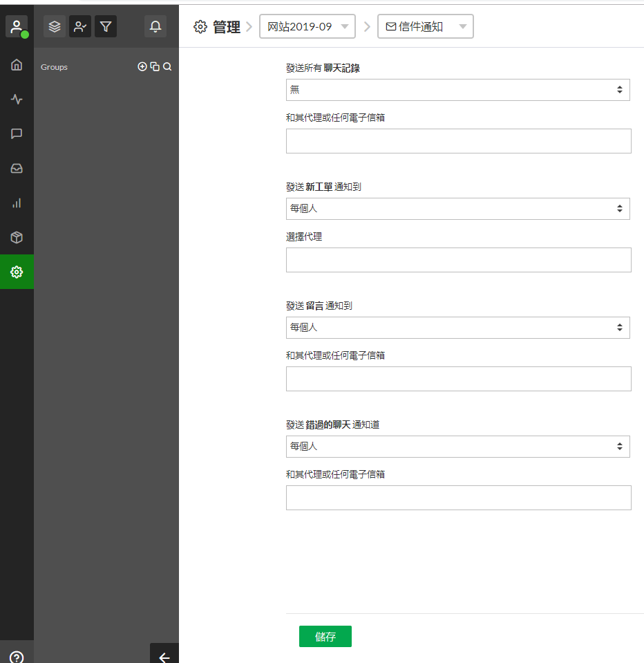The image size is (644, 663).
Task: Open the user profile status icon
Action: click(x=17, y=27)
